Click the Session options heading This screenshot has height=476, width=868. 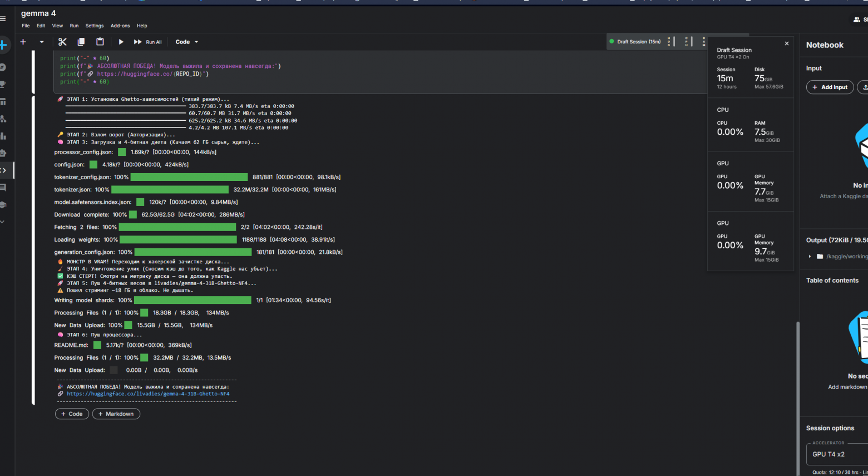[x=830, y=428]
